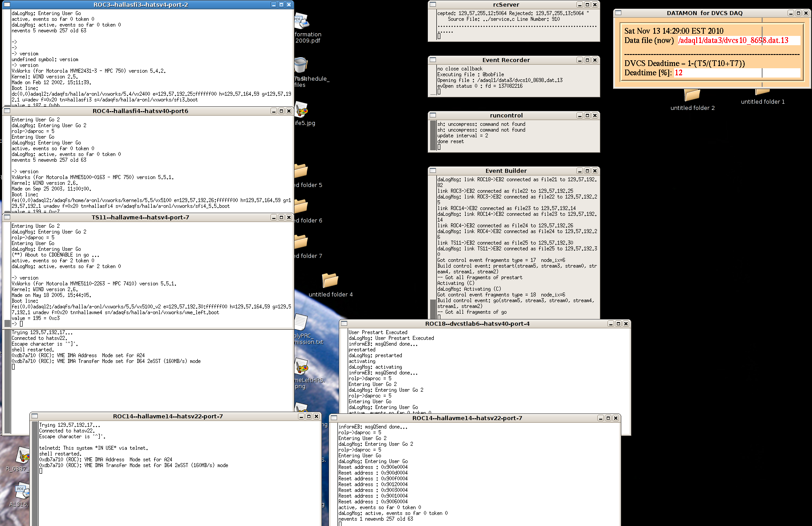Select the mission.txt text file icon
This screenshot has height=526, width=812.
pyautogui.click(x=302, y=322)
